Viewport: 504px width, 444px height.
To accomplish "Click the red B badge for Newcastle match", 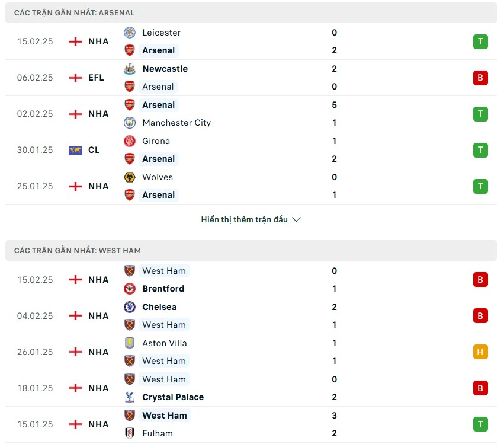I will coord(480,78).
